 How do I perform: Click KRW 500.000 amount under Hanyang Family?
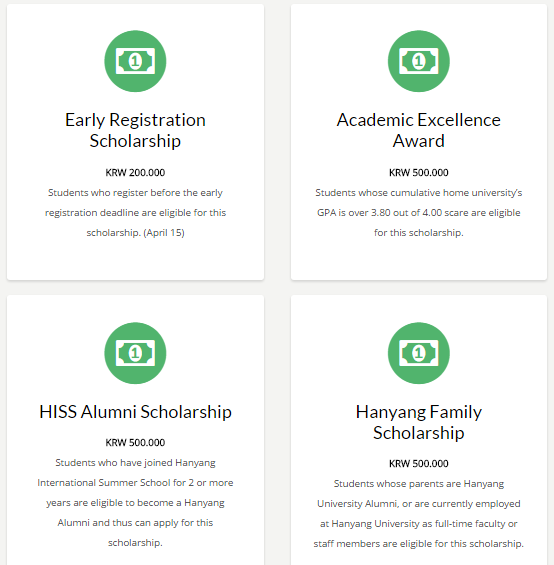point(418,463)
